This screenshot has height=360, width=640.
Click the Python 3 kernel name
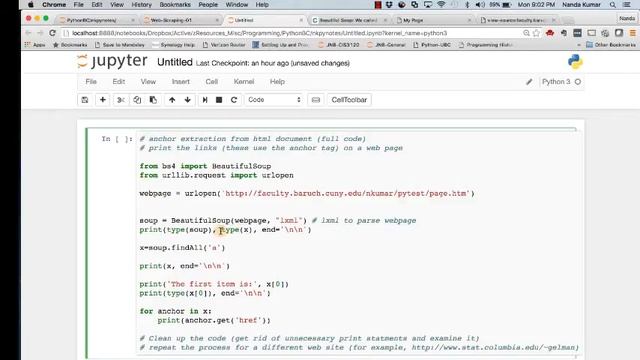[556, 82]
